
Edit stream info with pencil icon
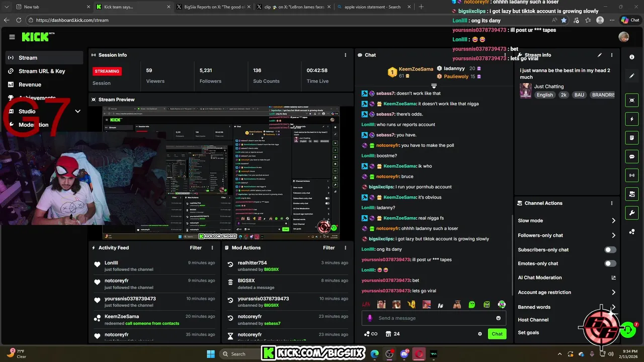click(x=600, y=55)
